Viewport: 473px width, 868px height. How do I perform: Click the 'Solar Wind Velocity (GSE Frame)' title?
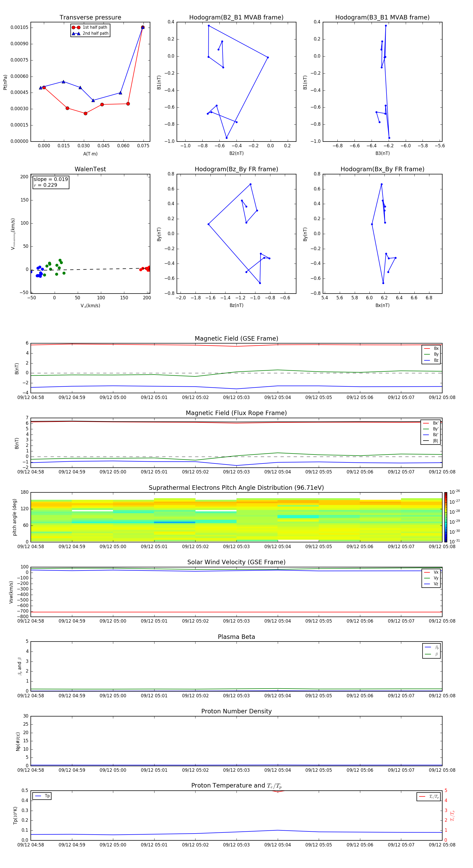(236, 562)
